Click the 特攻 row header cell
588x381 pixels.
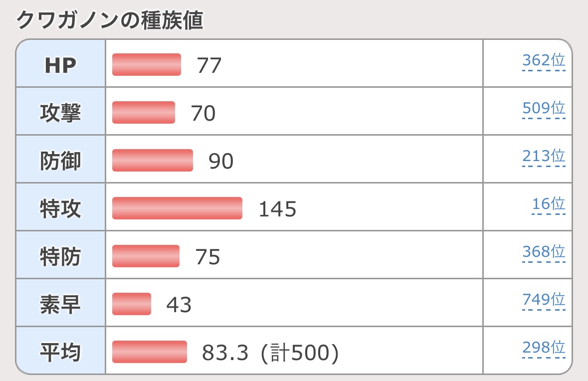(x=61, y=209)
